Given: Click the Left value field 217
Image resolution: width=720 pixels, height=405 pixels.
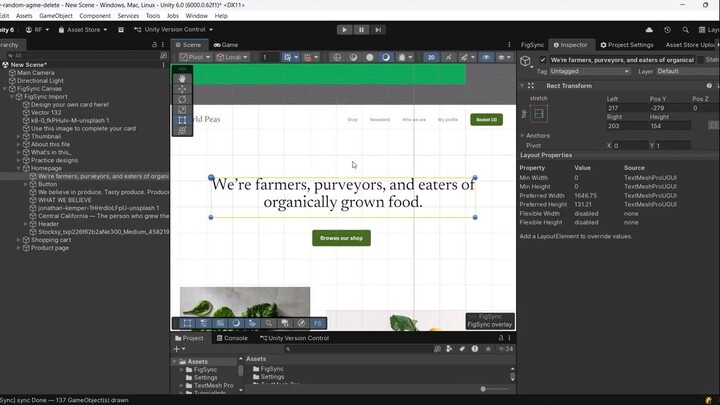Looking at the screenshot, I should [625, 108].
